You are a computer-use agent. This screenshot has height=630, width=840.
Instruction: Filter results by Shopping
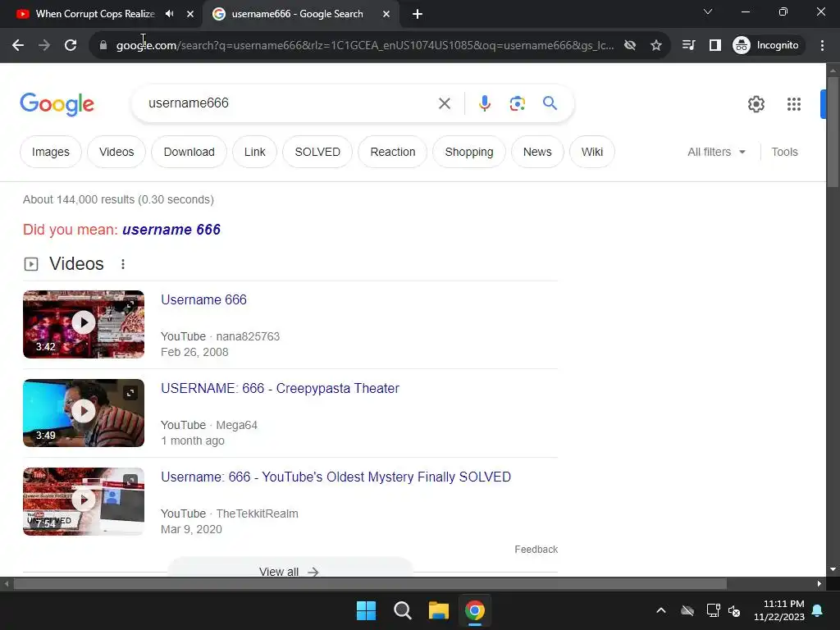469,152
